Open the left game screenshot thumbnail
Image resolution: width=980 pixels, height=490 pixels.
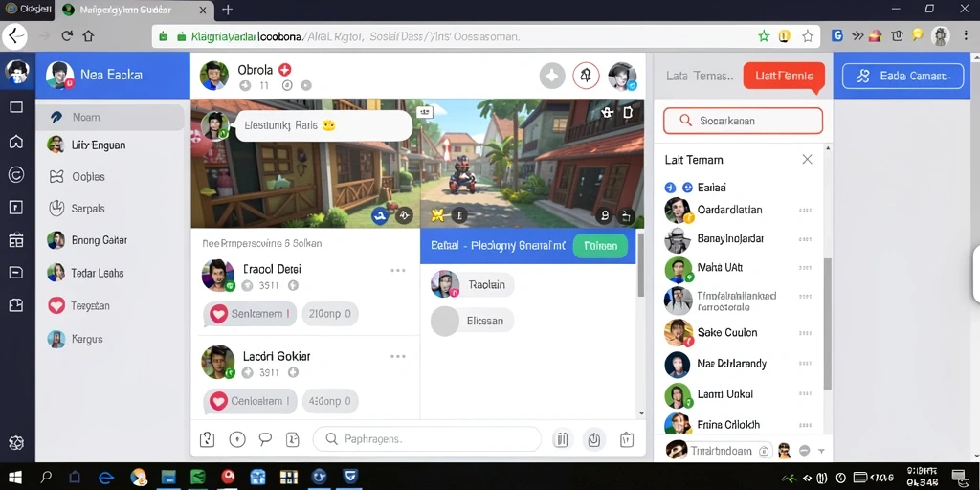coord(305,164)
